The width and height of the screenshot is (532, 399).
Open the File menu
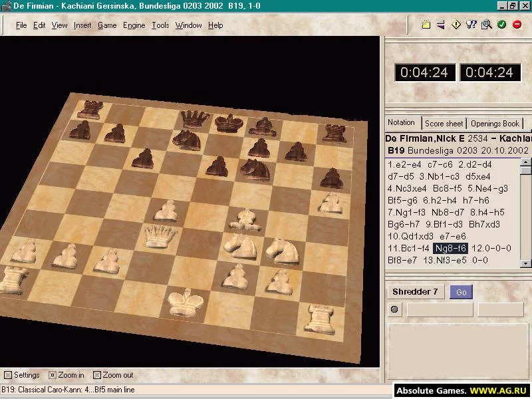pos(21,25)
